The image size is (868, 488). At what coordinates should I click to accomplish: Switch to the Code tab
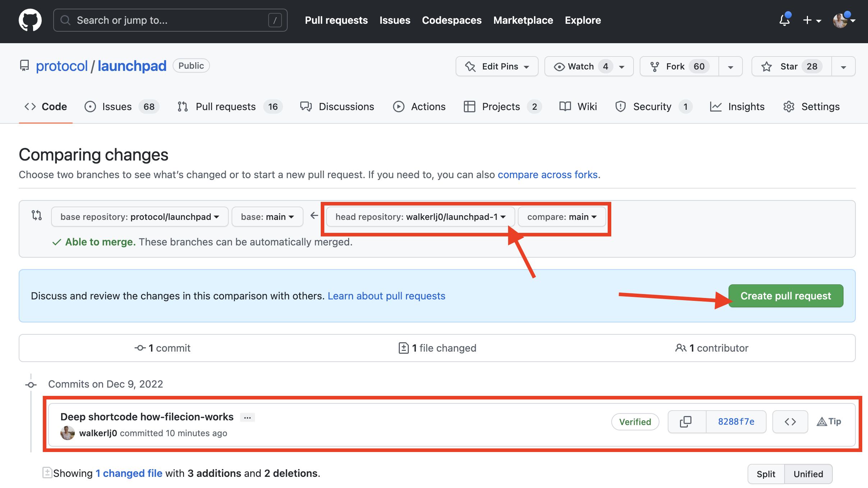pyautogui.click(x=46, y=107)
